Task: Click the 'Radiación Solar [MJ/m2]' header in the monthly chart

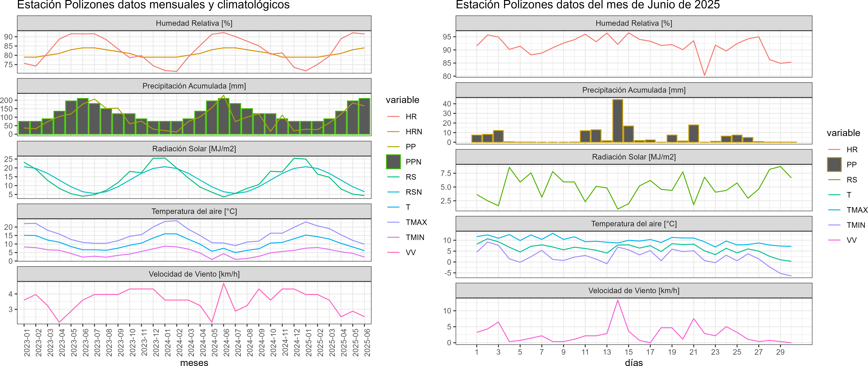Action: [194, 149]
